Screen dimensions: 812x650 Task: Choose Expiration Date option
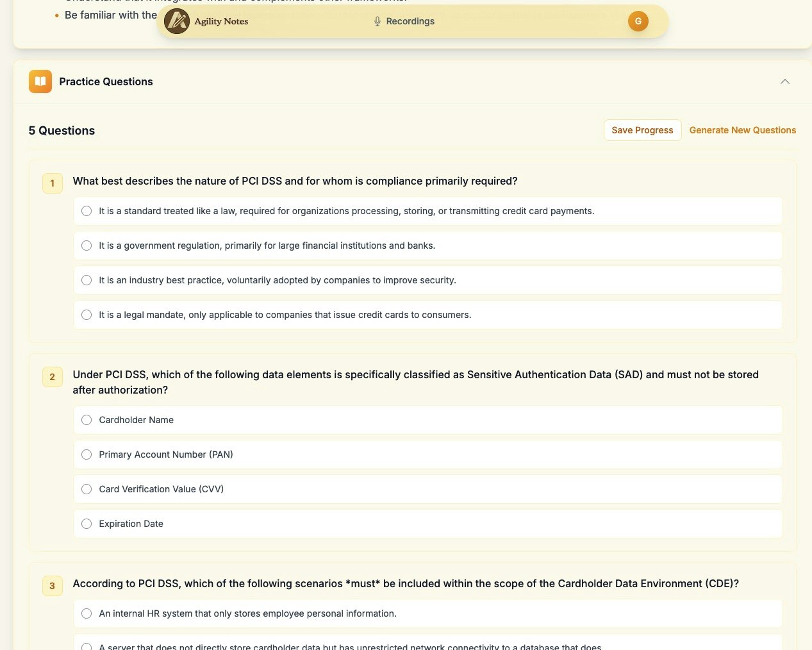427,524
